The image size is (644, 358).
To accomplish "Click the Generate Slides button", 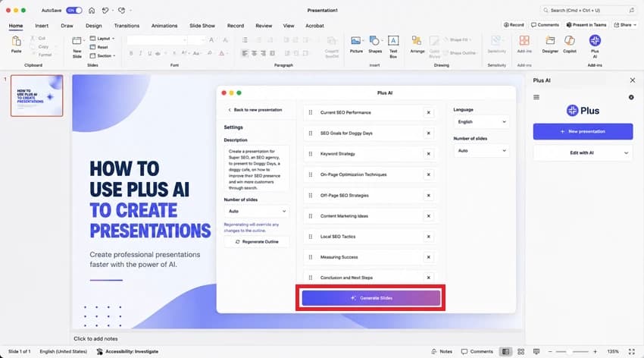I will point(371,298).
